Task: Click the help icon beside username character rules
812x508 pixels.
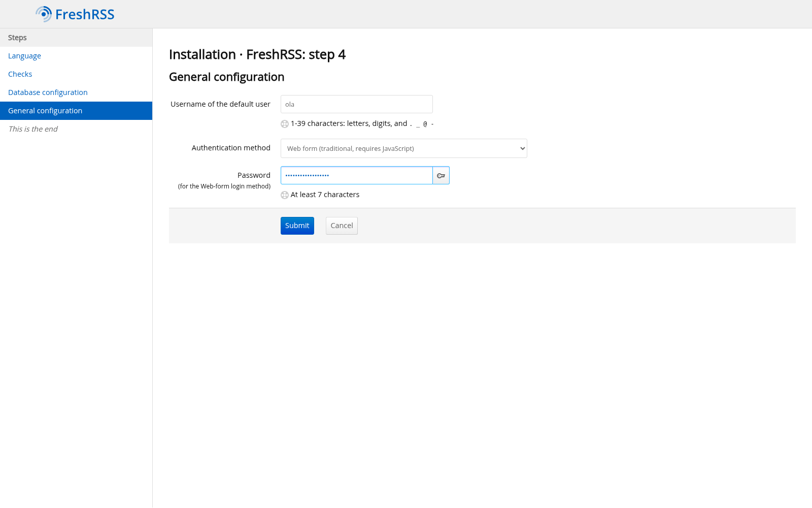Action: (x=285, y=124)
